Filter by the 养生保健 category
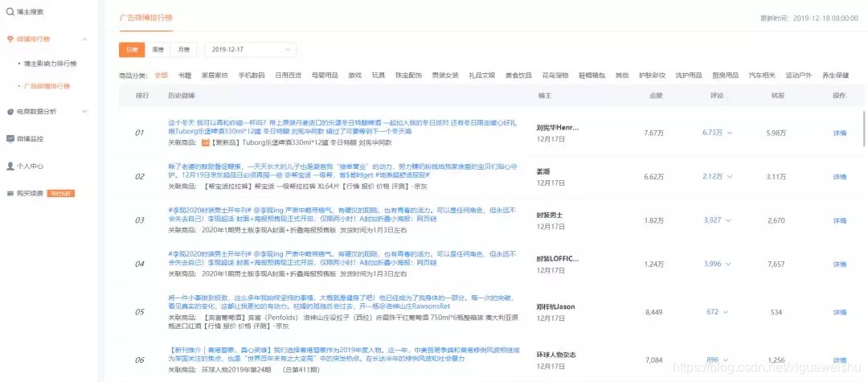The height and width of the screenshot is (382, 868). click(836, 76)
